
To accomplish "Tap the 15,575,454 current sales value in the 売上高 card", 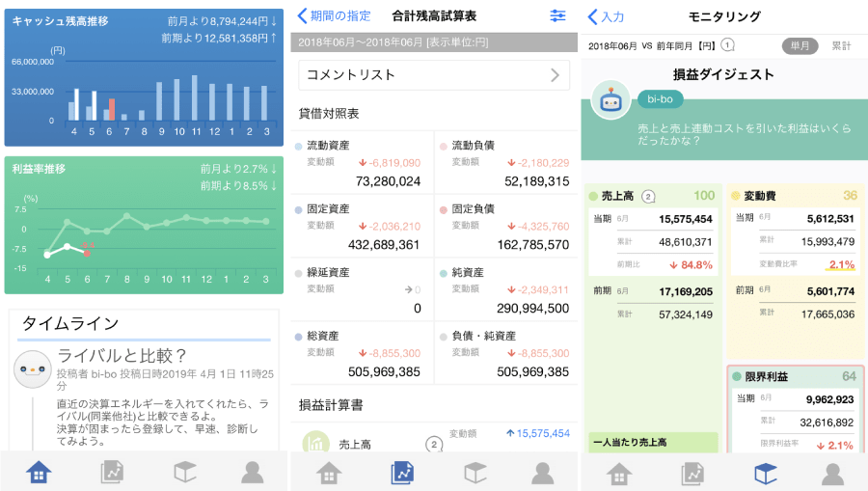I will tap(686, 219).
